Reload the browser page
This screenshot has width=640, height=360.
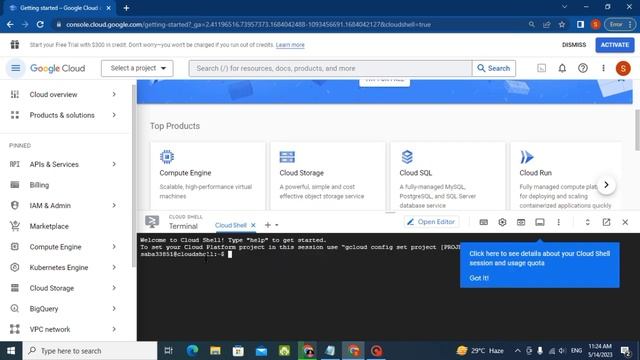(40, 24)
